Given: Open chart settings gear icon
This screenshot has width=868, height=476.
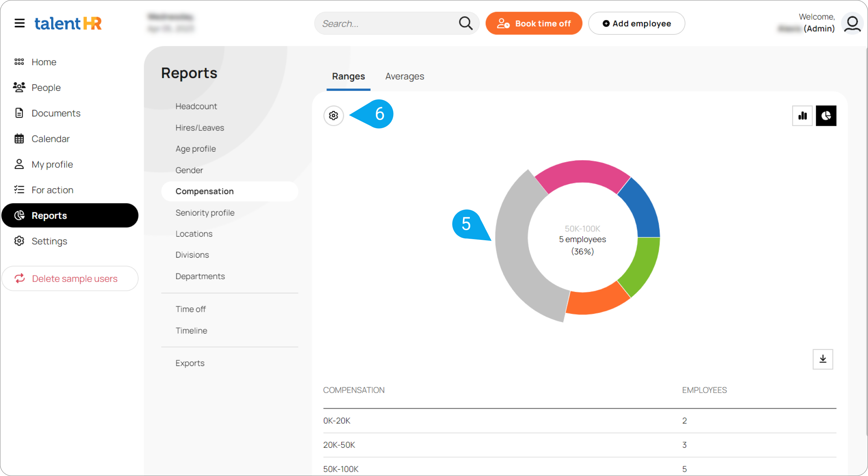Looking at the screenshot, I should [334, 115].
